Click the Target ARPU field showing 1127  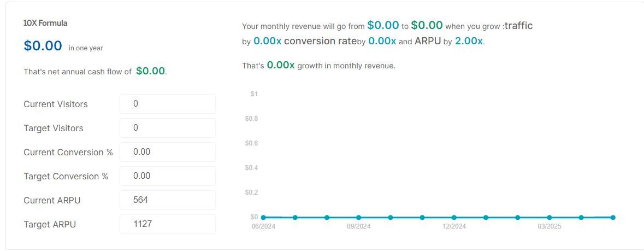(167, 224)
